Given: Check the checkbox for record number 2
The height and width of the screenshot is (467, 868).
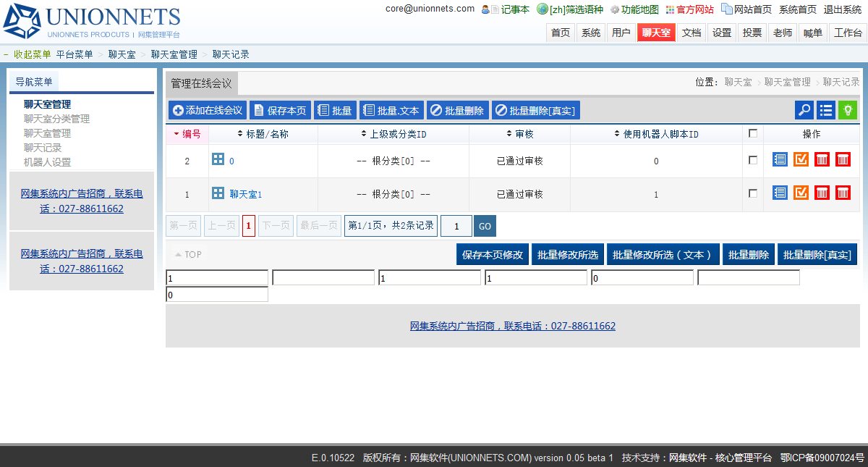Looking at the screenshot, I should pyautogui.click(x=753, y=160).
